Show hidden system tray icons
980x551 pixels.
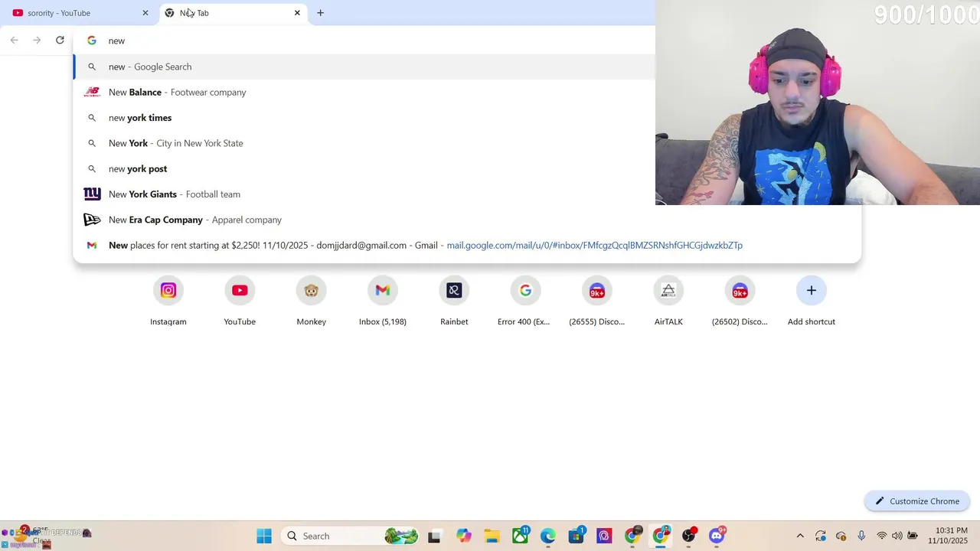(800, 536)
